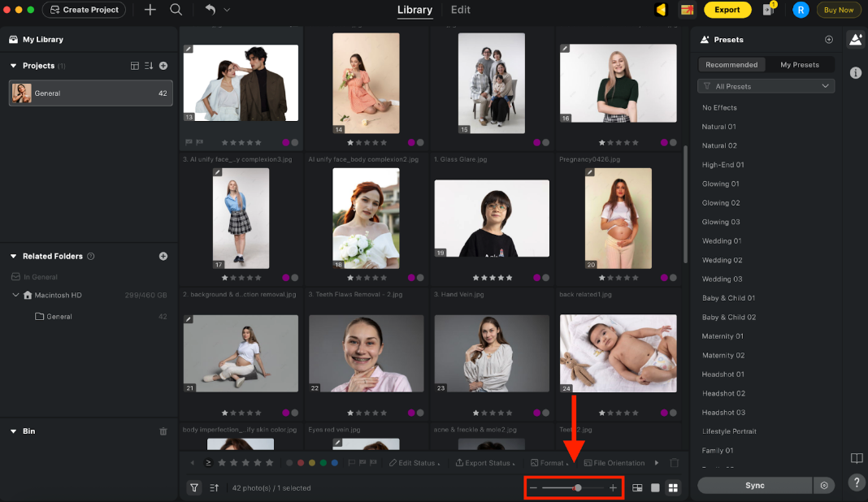Switch to the Edit tab
Viewport: 868px width, 502px height.
(x=460, y=10)
